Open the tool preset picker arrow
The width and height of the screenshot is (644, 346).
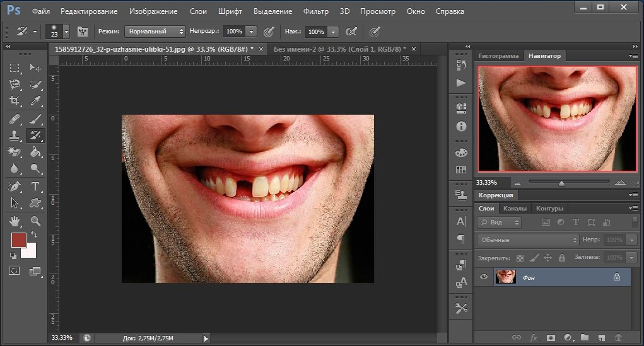[x=35, y=32]
